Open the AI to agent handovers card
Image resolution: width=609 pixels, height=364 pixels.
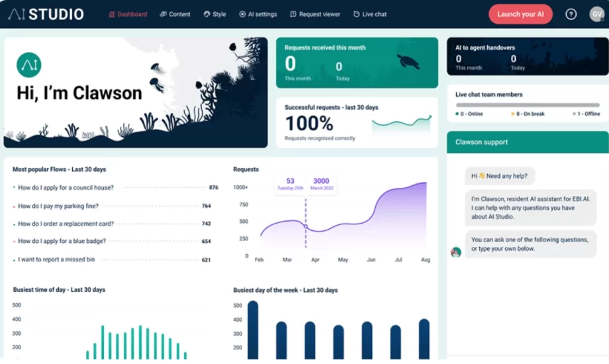[x=528, y=56]
